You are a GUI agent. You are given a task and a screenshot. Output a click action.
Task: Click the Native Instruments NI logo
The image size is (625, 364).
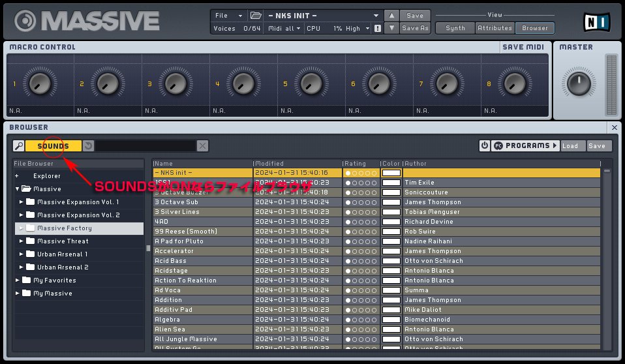point(597,22)
